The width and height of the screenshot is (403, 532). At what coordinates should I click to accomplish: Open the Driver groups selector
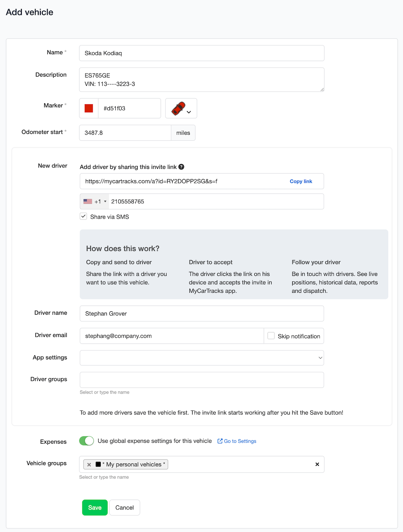[201, 380]
